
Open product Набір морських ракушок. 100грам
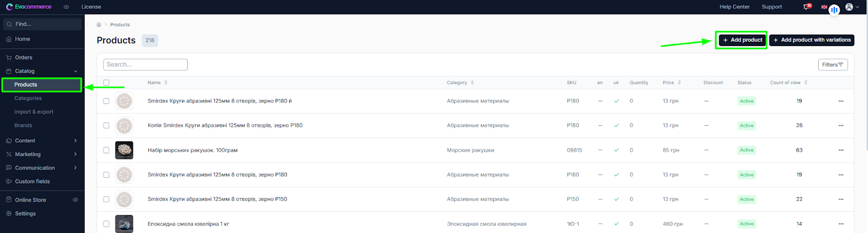coord(193,150)
